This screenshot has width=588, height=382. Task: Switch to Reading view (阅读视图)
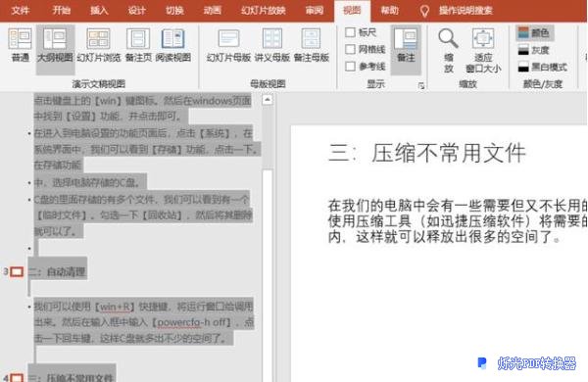pos(173,45)
